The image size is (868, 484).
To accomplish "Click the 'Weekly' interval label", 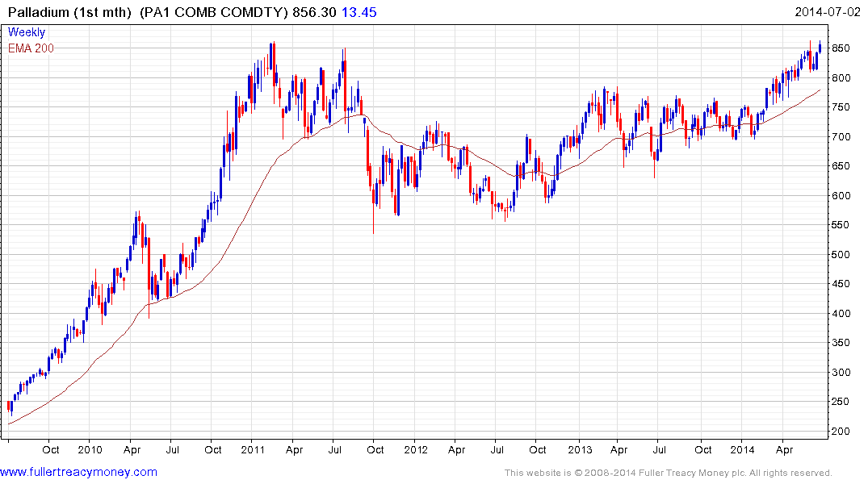I will coord(27,32).
